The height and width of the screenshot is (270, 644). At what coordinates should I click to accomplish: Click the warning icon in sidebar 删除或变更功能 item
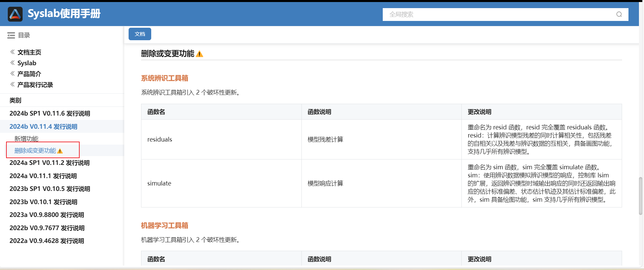60,151
